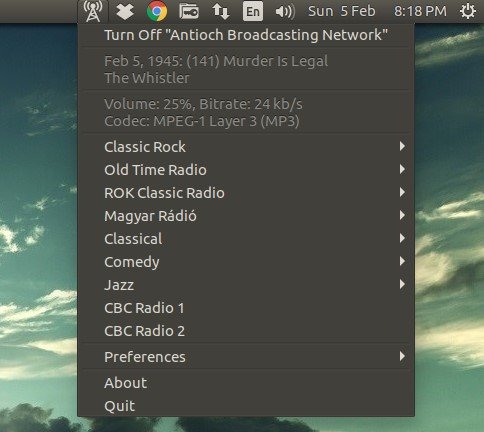Play the CBC Radio 2 station
The image size is (484, 432).
pyautogui.click(x=246, y=331)
